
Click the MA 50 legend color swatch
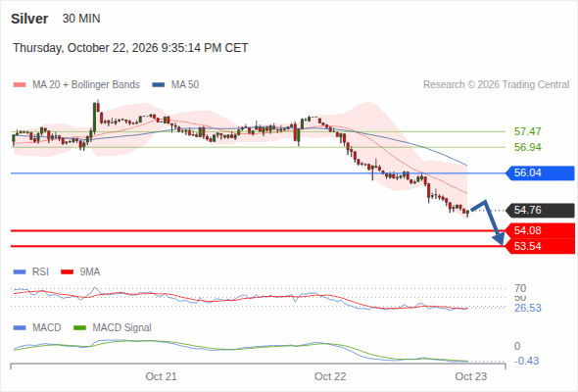point(159,85)
